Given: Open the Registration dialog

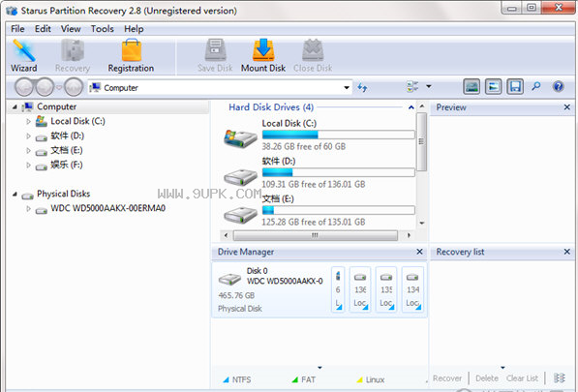Looking at the screenshot, I should coord(131,56).
